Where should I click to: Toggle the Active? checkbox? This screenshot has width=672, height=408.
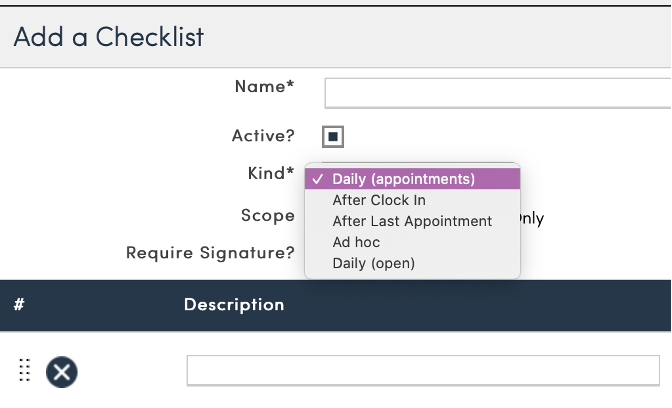333,135
